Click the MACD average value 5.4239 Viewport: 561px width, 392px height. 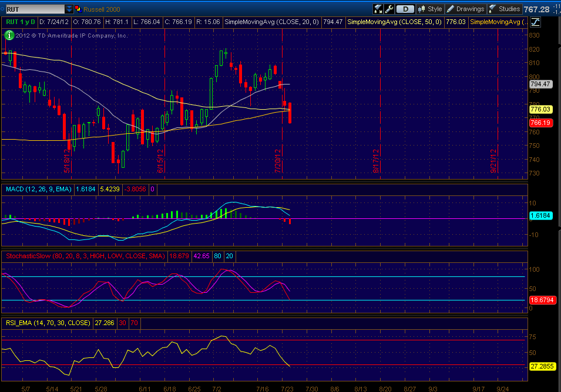(x=110, y=189)
